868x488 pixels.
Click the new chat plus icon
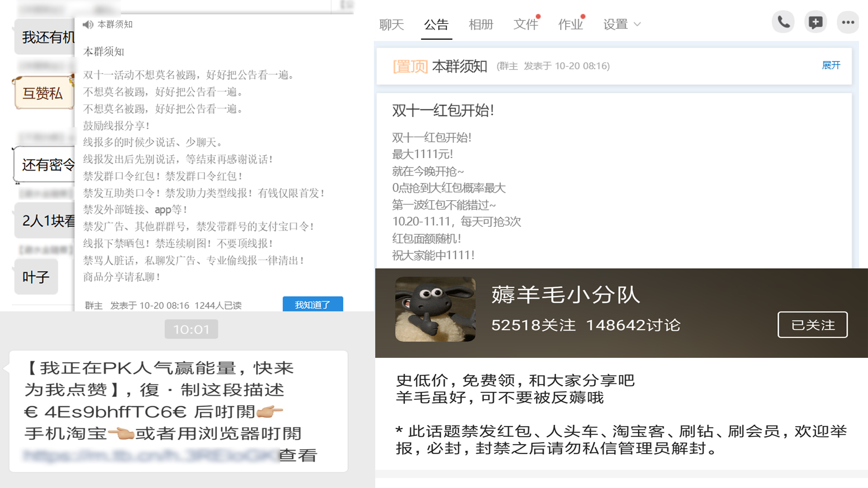[x=816, y=22]
